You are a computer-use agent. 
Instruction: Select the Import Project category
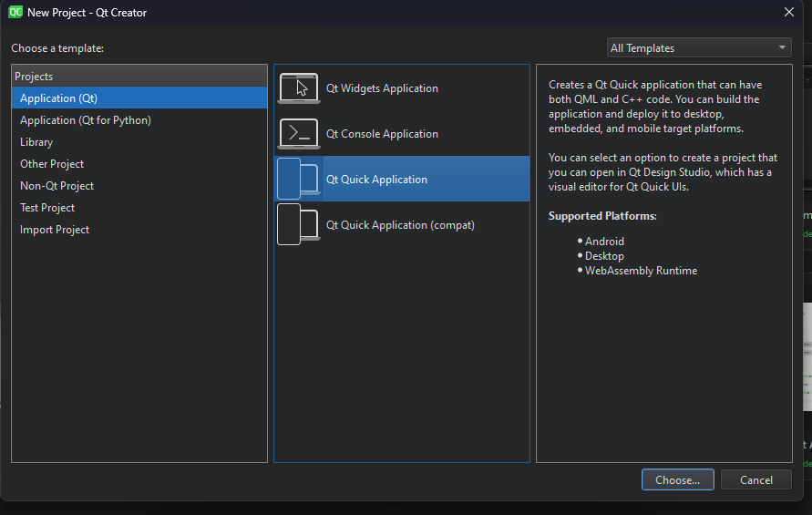click(139, 229)
